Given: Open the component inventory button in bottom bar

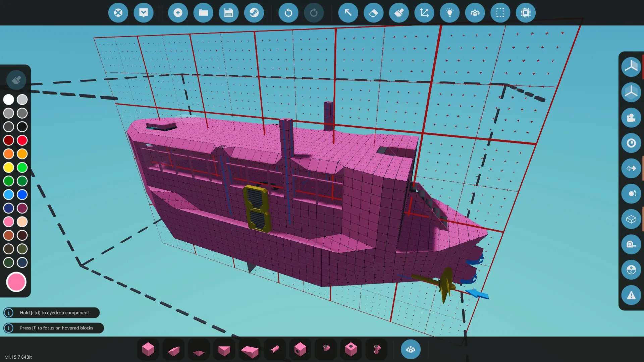Looking at the screenshot, I should click(411, 350).
